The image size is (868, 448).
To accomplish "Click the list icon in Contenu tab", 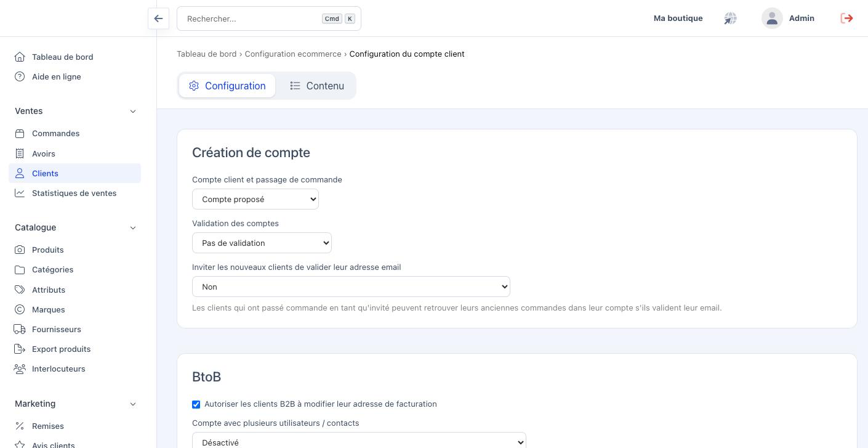I will [x=295, y=86].
